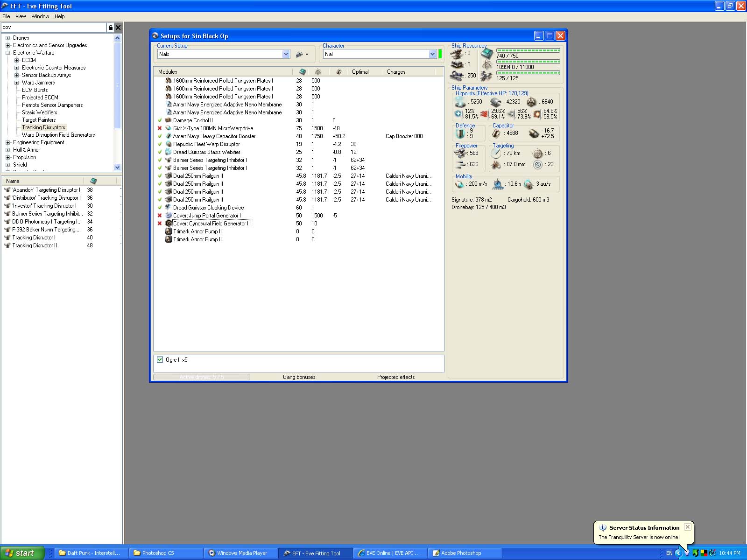Click the capacitor icon column header

[339, 72]
